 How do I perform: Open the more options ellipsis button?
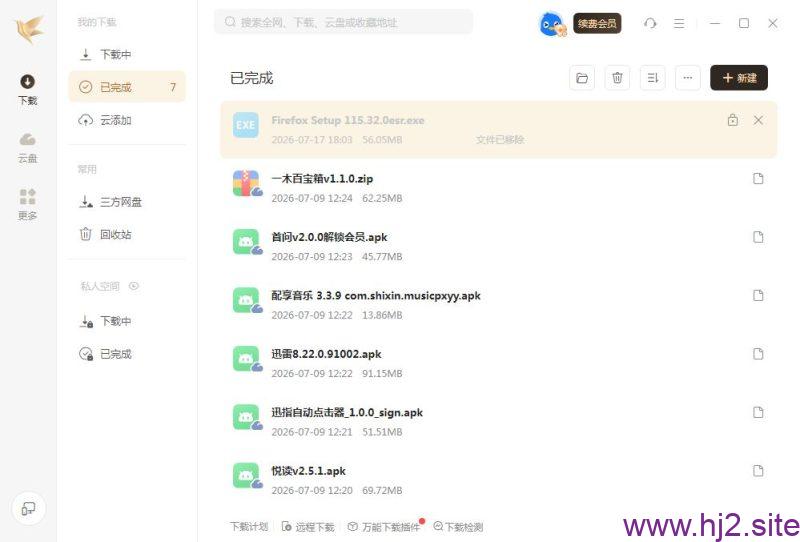click(688, 78)
